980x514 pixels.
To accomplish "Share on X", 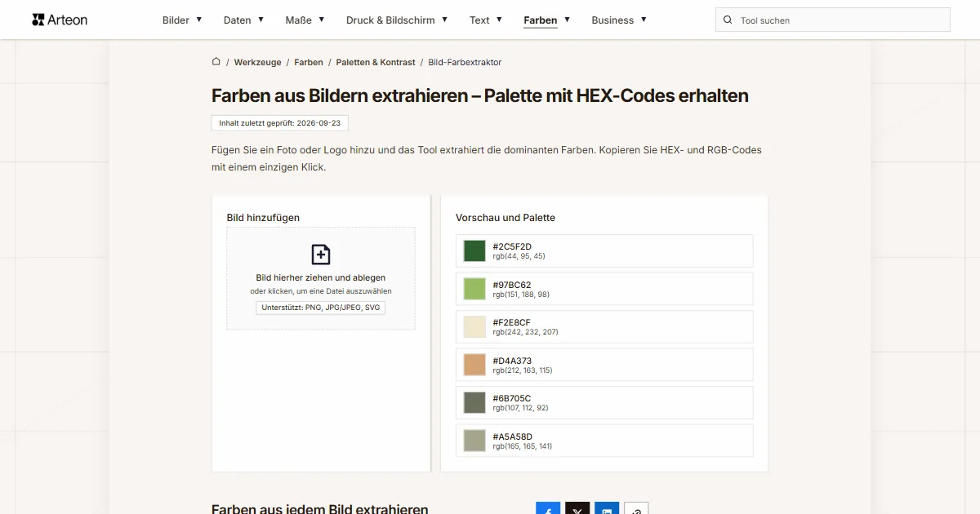I will point(577,507).
